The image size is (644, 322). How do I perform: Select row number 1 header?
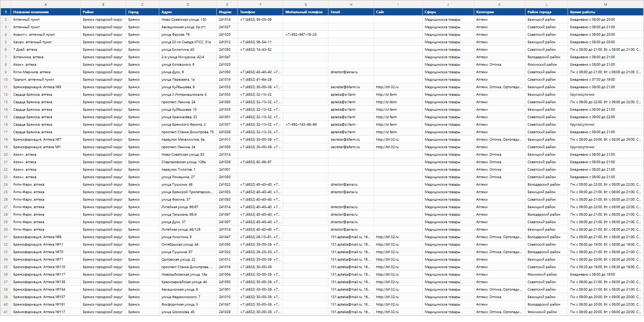pyautogui.click(x=6, y=12)
